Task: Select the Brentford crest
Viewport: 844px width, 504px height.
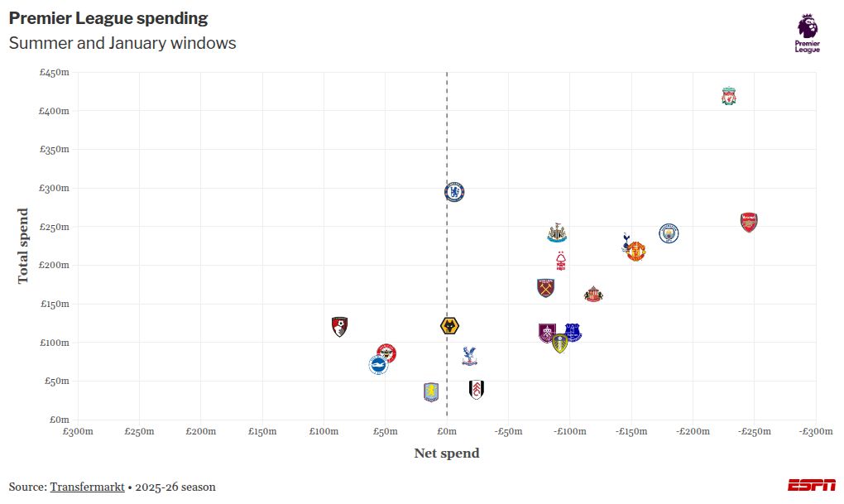Action: 386,354
